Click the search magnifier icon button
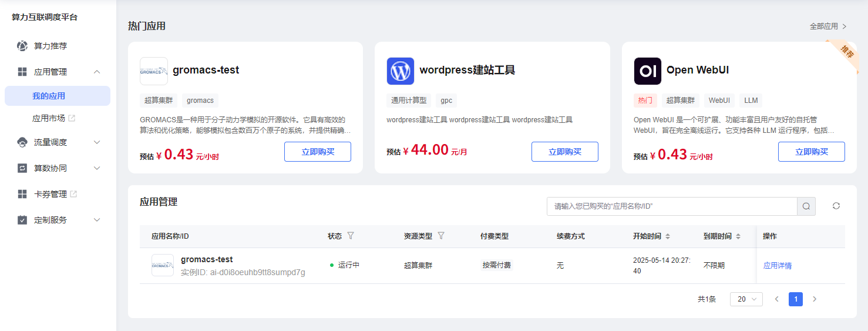Image resolution: width=868 pixels, height=331 pixels. coord(806,206)
